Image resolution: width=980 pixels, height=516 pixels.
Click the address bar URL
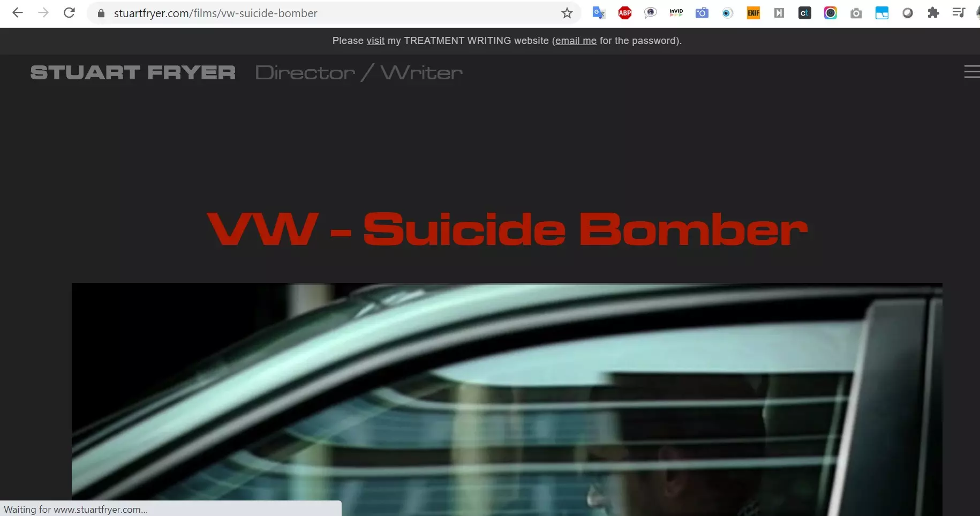coord(215,13)
